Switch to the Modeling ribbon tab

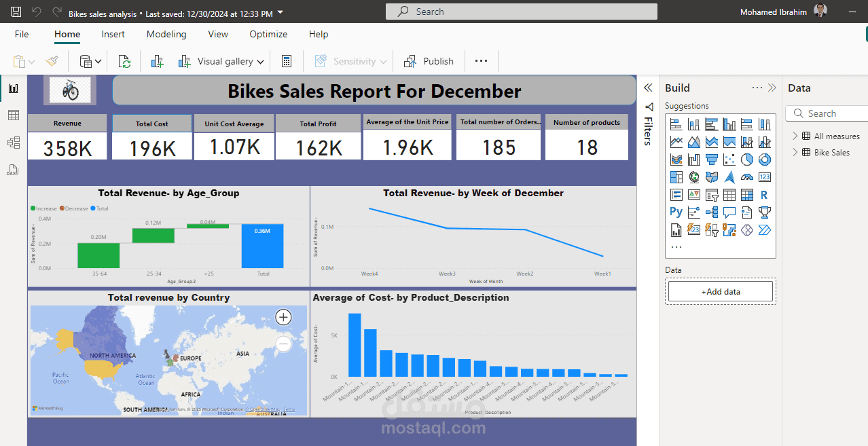(x=166, y=34)
